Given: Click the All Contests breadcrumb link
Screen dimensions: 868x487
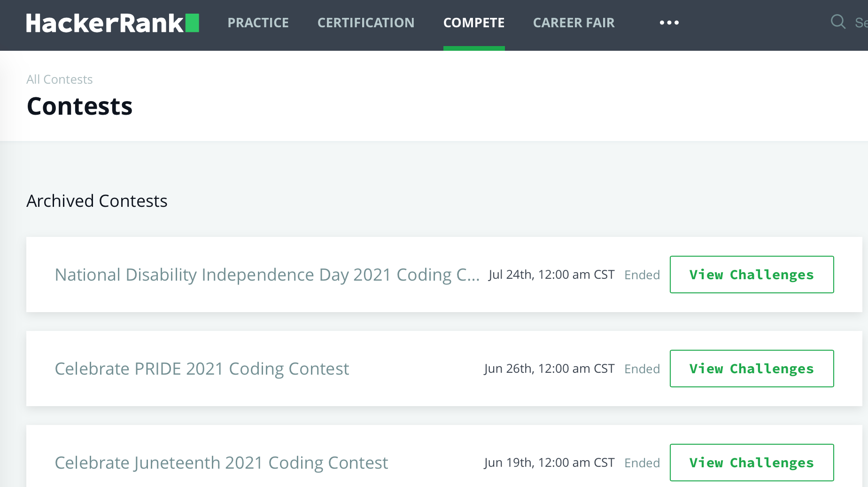Looking at the screenshot, I should [60, 79].
